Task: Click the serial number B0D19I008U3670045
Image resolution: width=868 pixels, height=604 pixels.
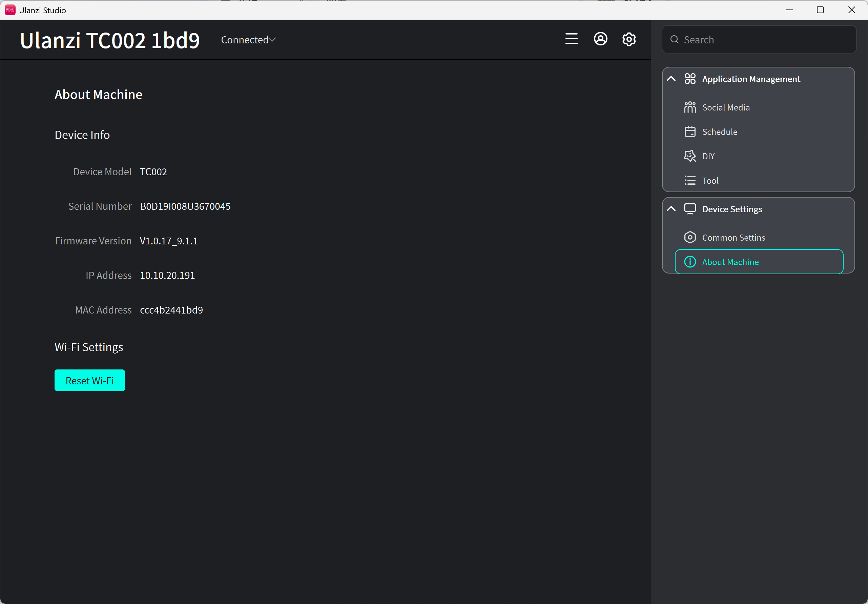Action: 185,206
